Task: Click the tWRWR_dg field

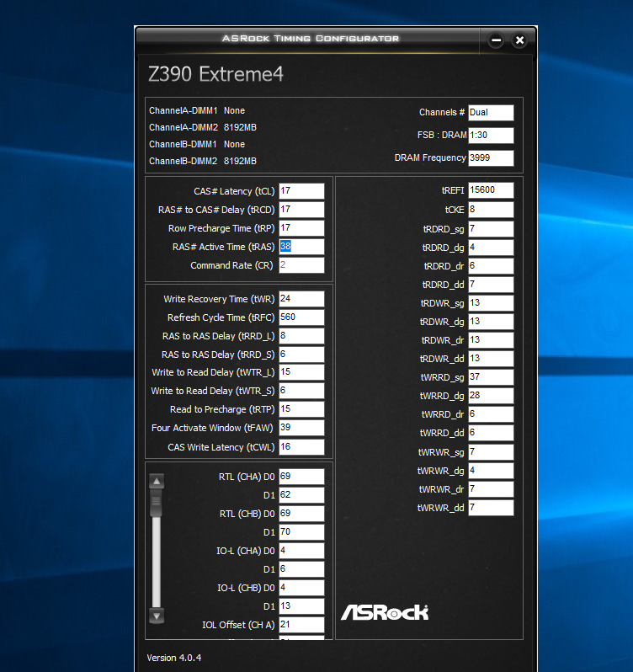Action: point(491,471)
